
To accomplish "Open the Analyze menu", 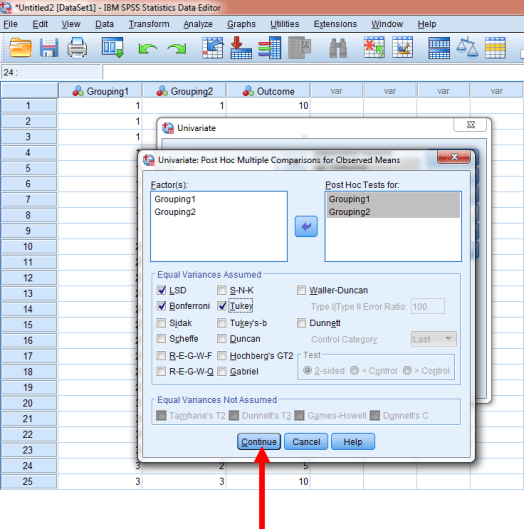I will click(x=198, y=24).
